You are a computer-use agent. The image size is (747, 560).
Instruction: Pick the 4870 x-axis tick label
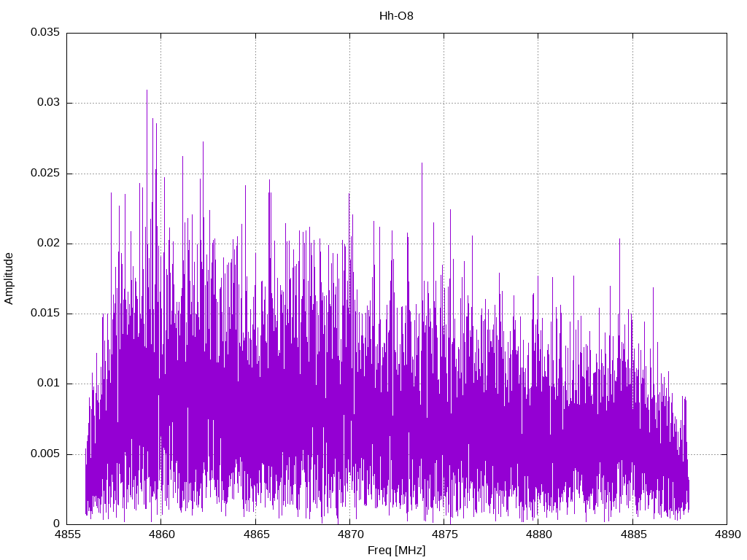tap(349, 536)
